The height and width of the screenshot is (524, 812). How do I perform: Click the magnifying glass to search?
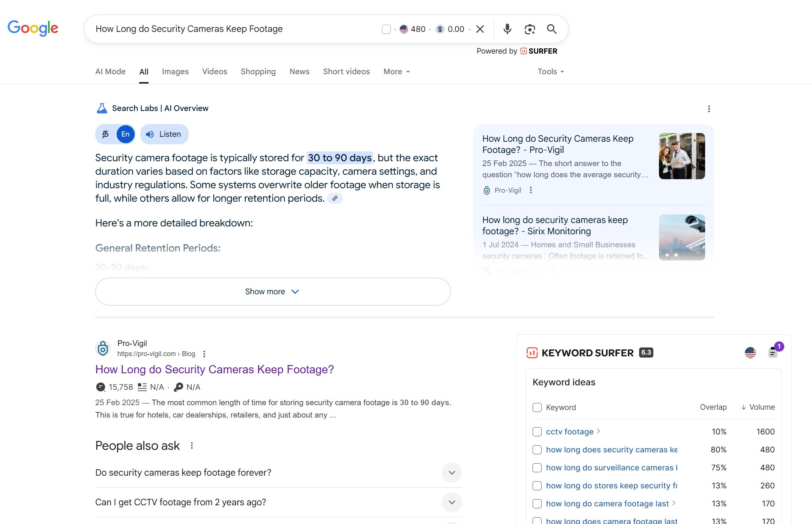[551, 29]
